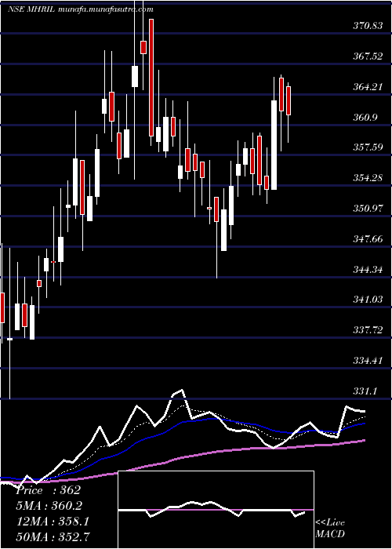This screenshot has height=549, width=392.
Task: Click the 5MA : 360.2 readout
Action: (x=51, y=506)
